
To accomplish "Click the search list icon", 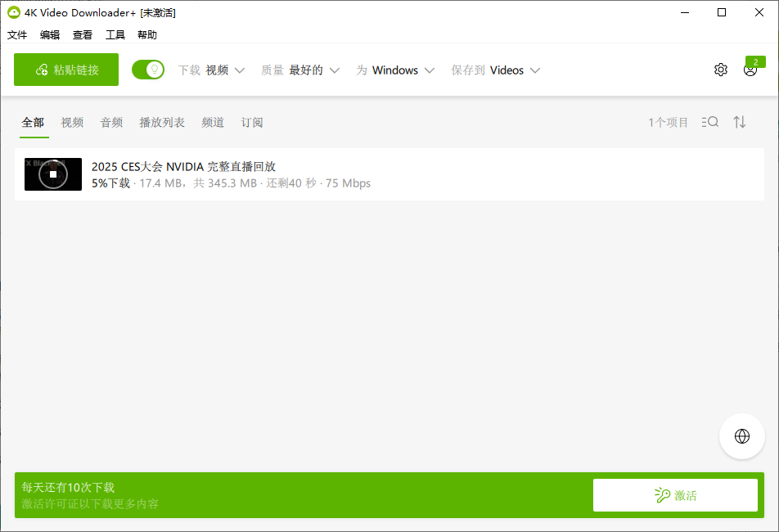I will point(710,122).
